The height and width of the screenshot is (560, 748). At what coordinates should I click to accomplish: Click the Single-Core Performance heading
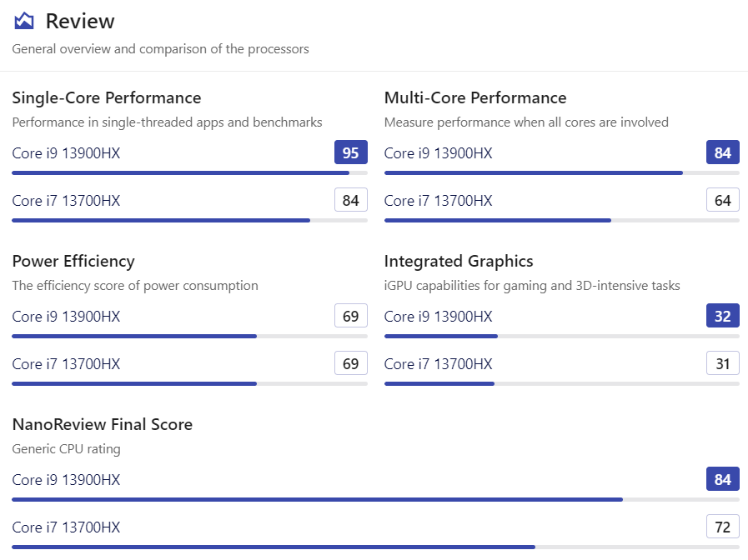(x=107, y=98)
